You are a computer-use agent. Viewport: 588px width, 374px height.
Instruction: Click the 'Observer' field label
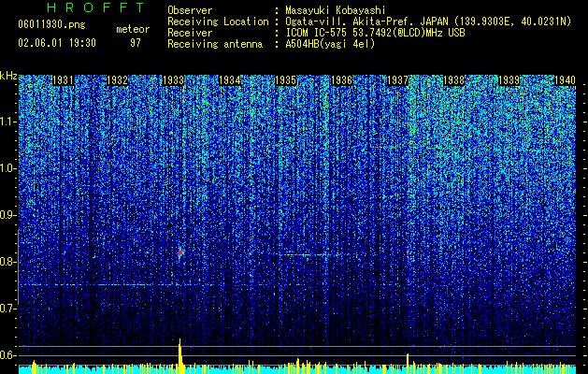(x=190, y=10)
